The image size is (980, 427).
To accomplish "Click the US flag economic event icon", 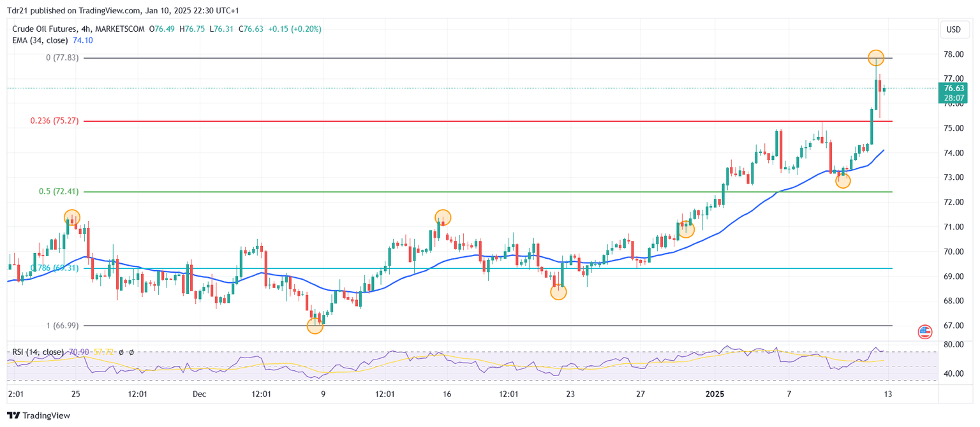I will [x=924, y=331].
